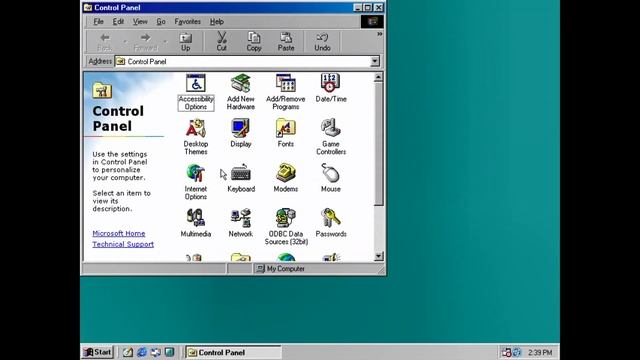Click the taskbar clock showing 2:39 PM
This screenshot has height=360, width=640.
540,353
